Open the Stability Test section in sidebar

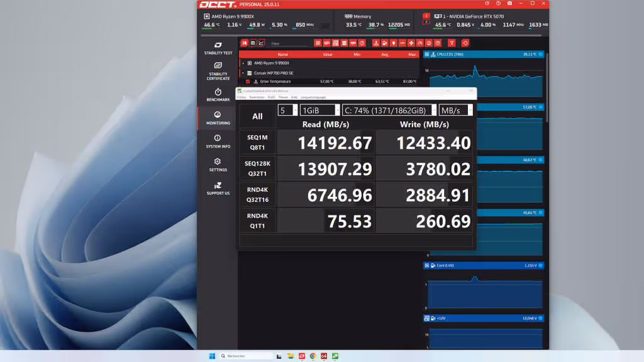pyautogui.click(x=218, y=48)
